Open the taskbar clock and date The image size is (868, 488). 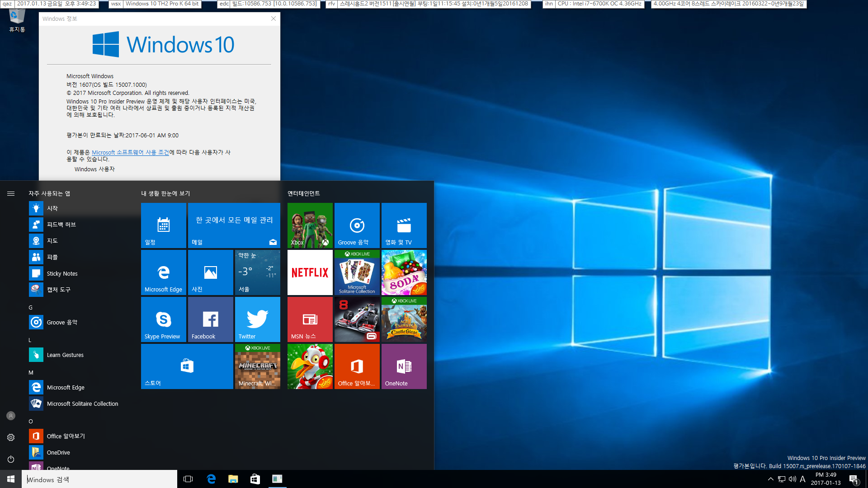click(826, 479)
